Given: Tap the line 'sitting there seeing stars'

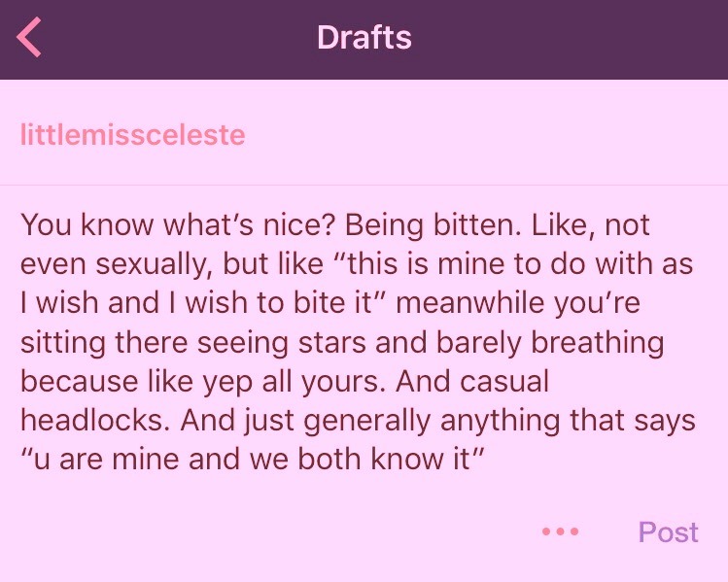Looking at the screenshot, I should [x=193, y=342].
